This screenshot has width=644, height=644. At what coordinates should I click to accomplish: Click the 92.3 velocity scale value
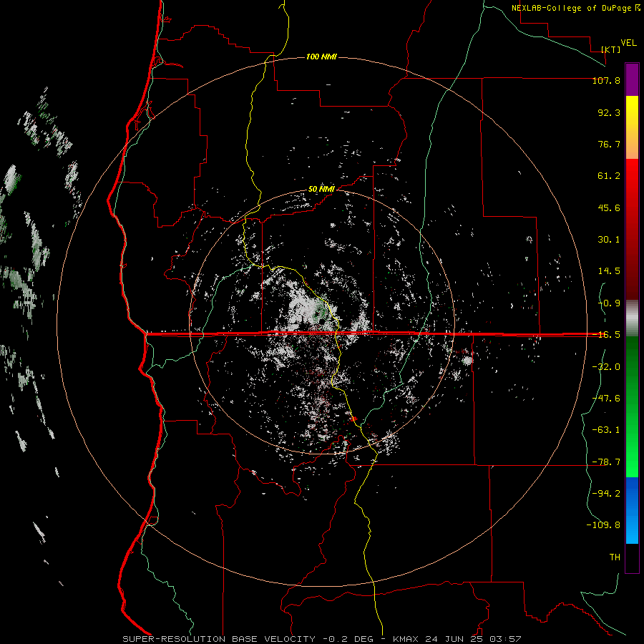click(x=609, y=112)
